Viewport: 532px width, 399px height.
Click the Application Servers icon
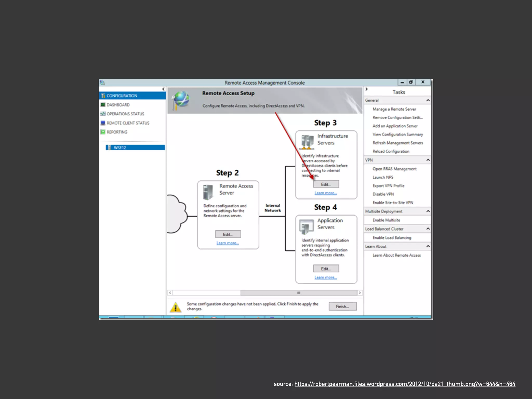[307, 227]
